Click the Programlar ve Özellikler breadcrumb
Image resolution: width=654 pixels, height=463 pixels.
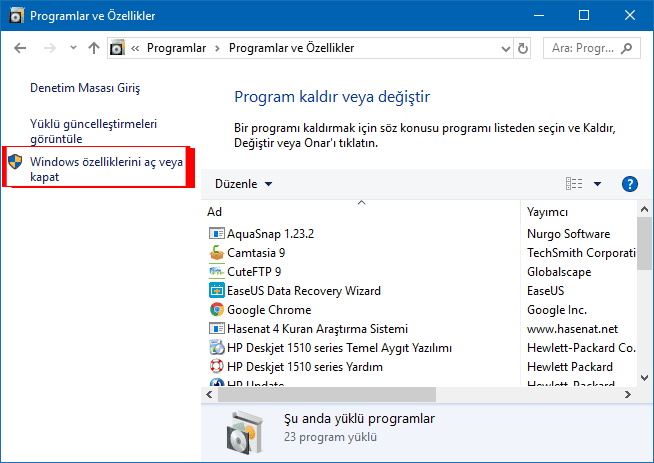point(291,48)
